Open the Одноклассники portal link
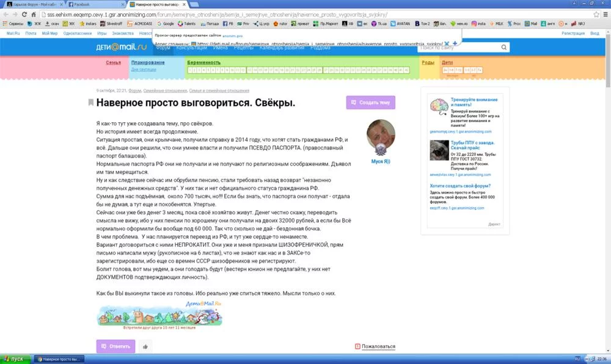Screen dimensions: 611x364 tap(77, 34)
